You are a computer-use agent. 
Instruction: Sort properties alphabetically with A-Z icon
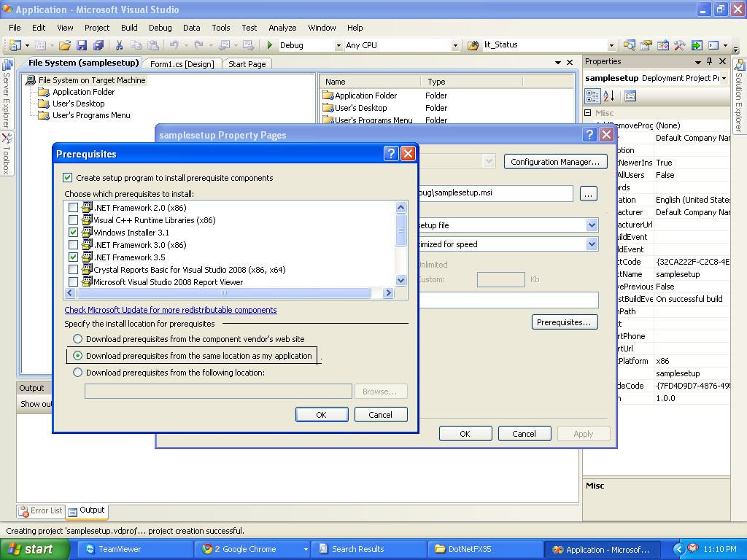click(x=609, y=96)
